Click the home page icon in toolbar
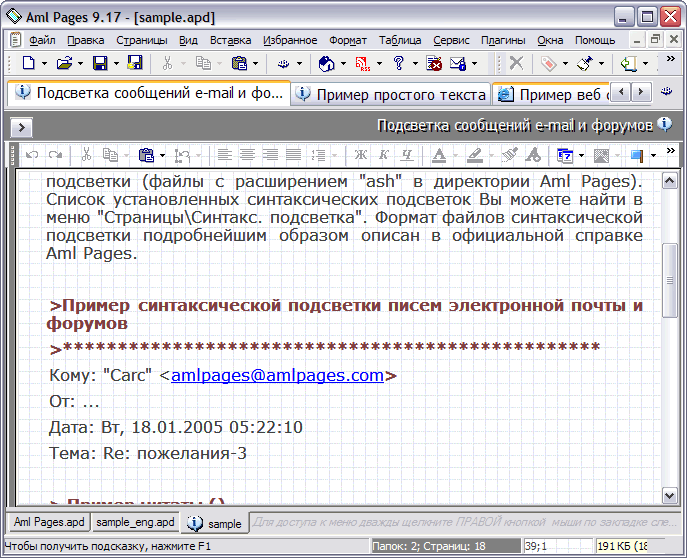This screenshot has height=558, width=687. (x=326, y=63)
